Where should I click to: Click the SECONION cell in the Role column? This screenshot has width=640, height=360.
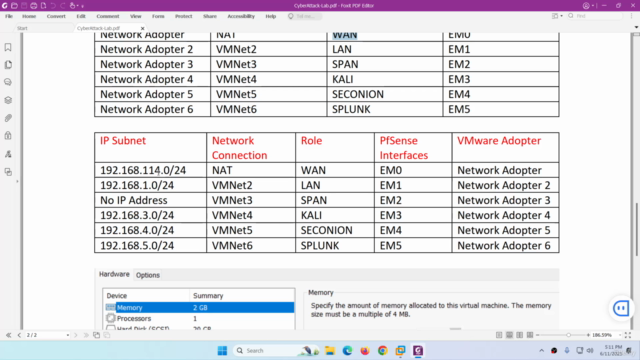(x=335, y=230)
